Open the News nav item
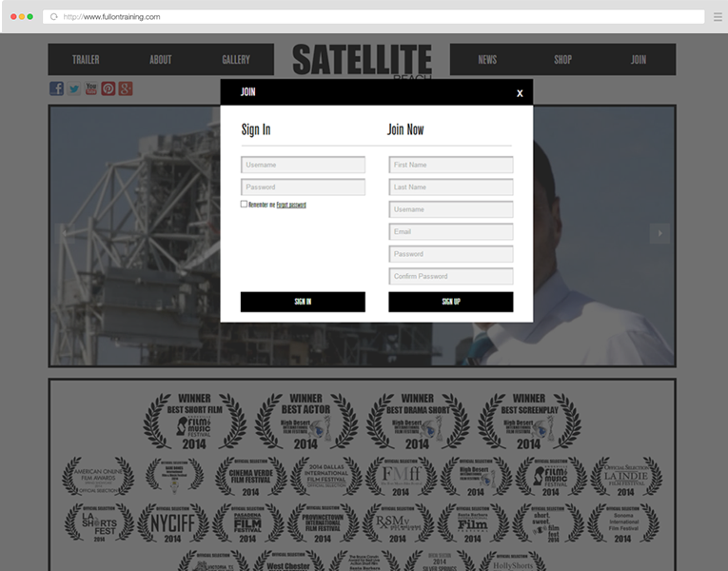 point(487,59)
